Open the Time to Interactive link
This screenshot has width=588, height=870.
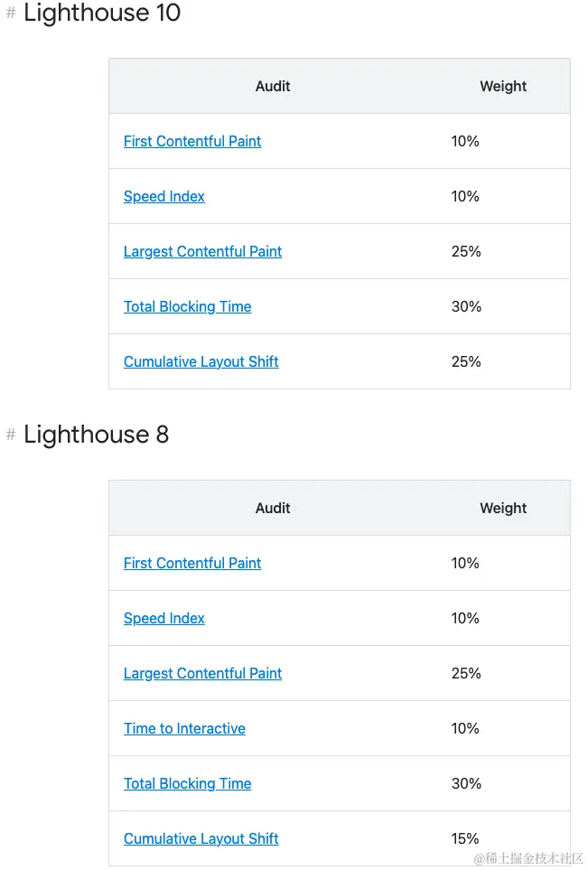[x=184, y=728]
